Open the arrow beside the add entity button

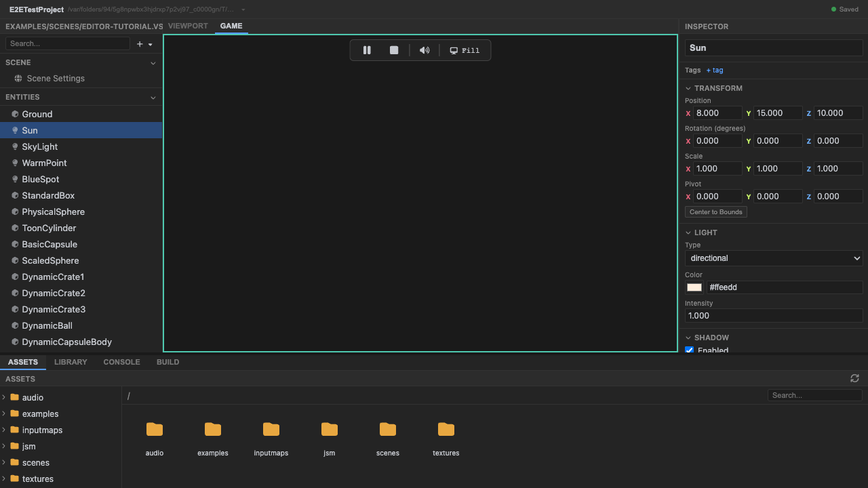click(x=151, y=44)
